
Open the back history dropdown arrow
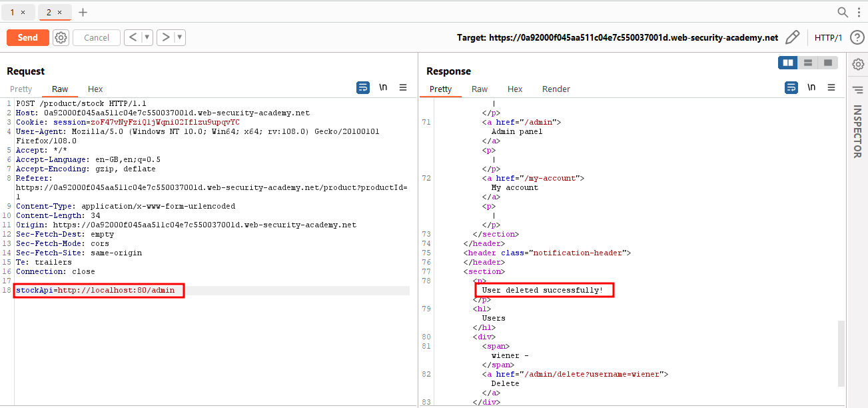click(x=147, y=38)
